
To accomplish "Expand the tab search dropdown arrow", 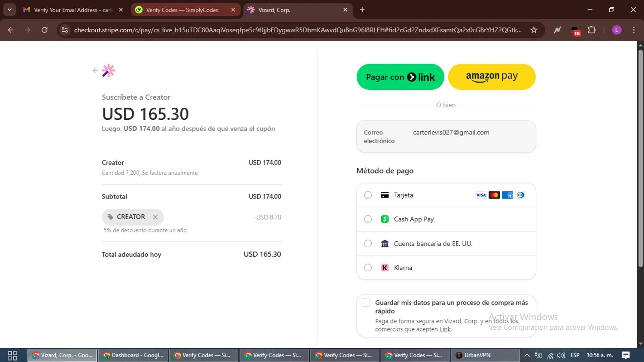I will pyautogui.click(x=9, y=10).
